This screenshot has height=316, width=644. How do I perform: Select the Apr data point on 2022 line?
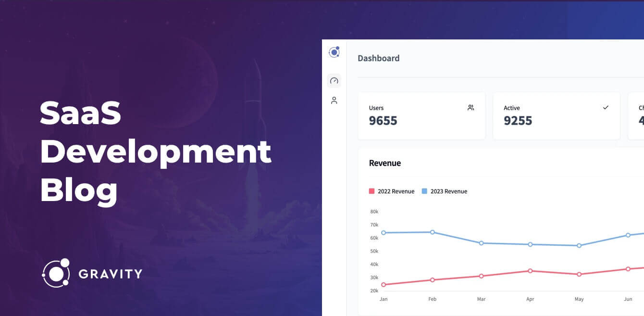[530, 271]
